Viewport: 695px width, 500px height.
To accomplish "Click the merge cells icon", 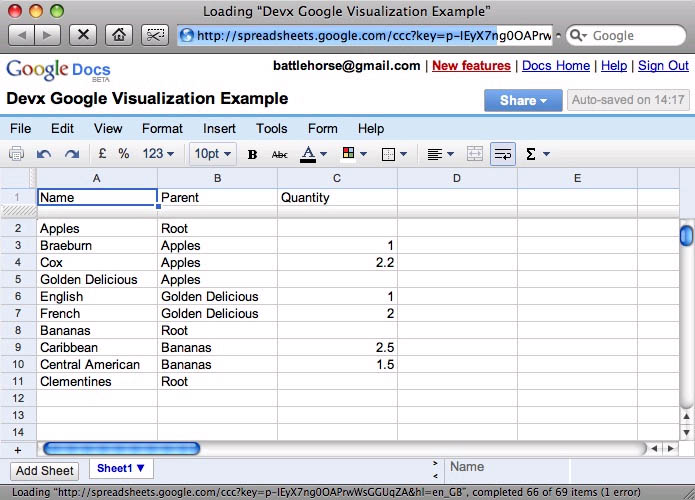I will coord(475,154).
